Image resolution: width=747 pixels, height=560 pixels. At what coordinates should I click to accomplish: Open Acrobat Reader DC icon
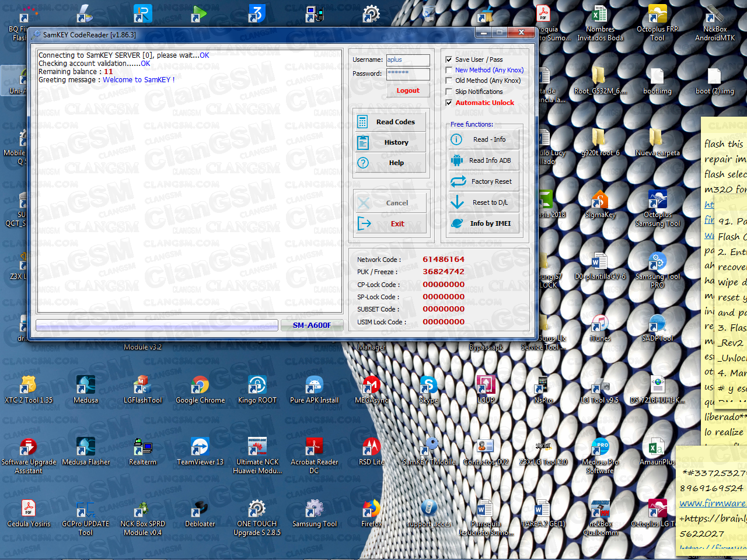[314, 456]
